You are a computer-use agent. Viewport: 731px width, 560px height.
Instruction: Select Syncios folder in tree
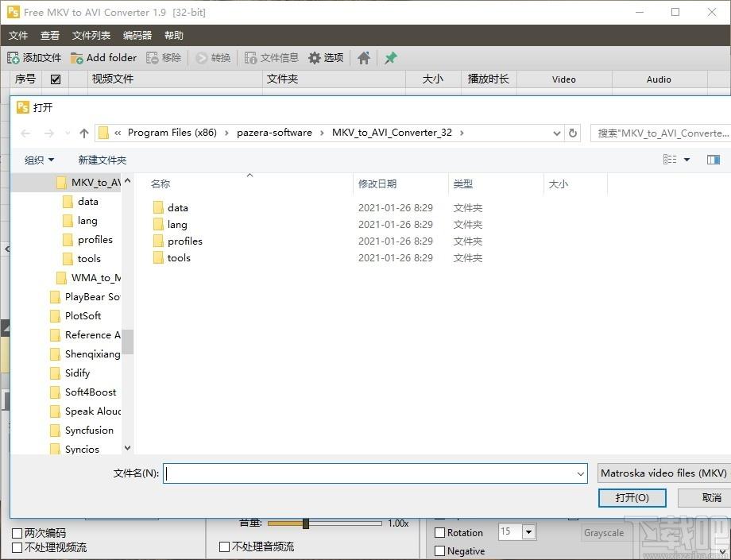tap(75, 449)
